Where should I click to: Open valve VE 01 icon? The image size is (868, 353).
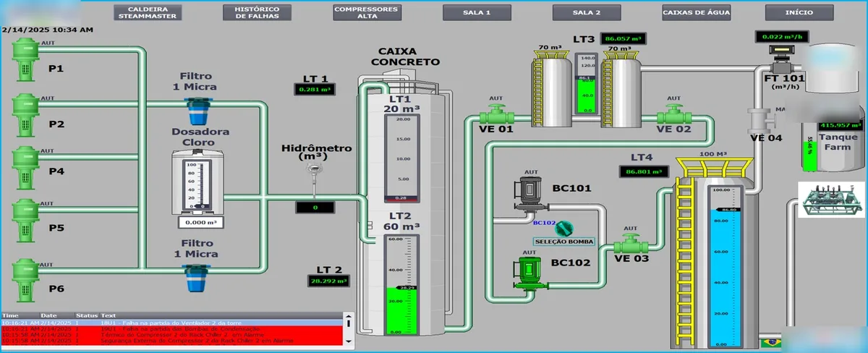496,115
